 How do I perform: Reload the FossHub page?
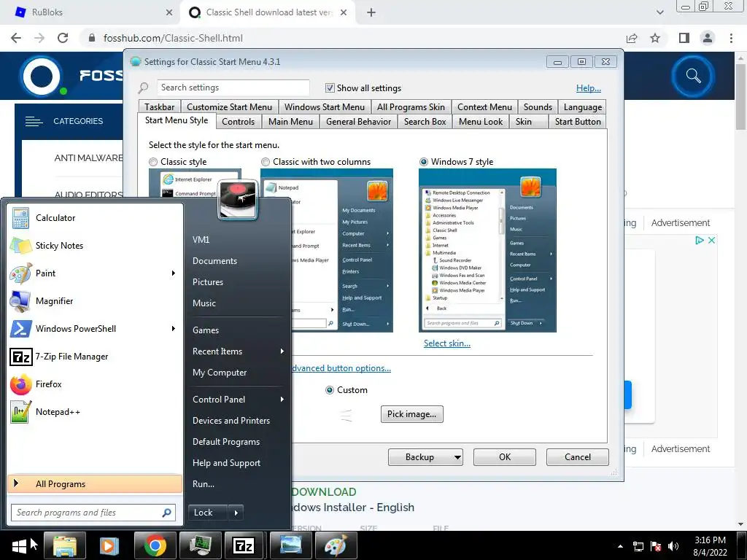click(x=63, y=38)
